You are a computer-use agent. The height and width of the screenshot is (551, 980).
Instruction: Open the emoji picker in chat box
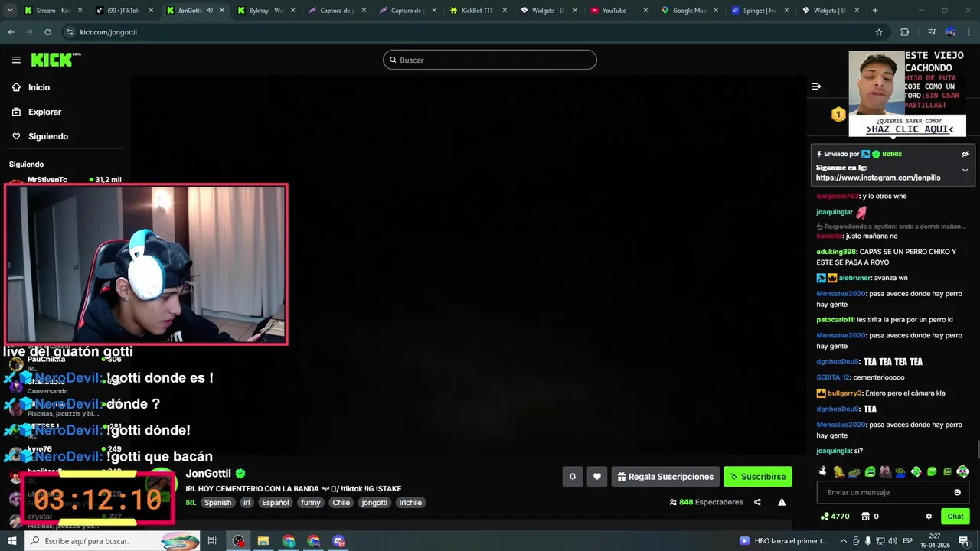tap(957, 492)
